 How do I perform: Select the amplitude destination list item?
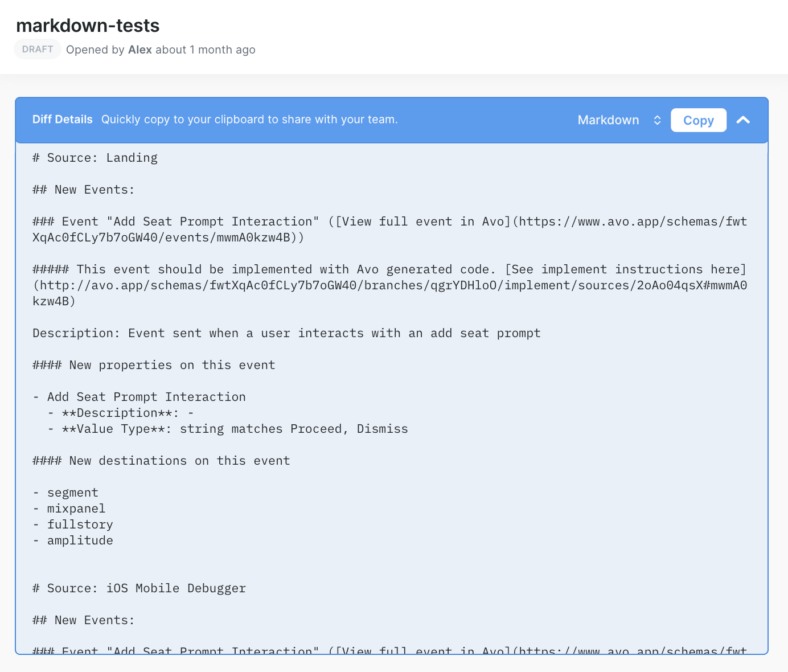click(x=80, y=540)
